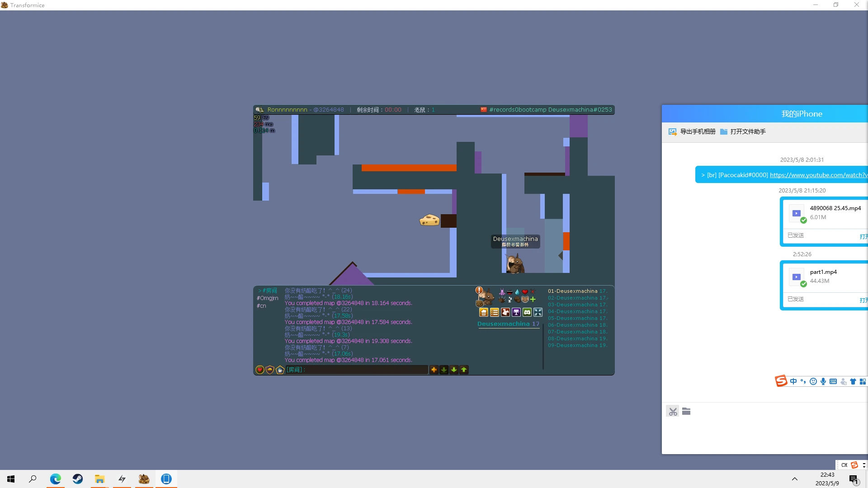Image resolution: width=868 pixels, height=488 pixels.
Task: Open Windows taskbar search
Action: click(x=33, y=479)
